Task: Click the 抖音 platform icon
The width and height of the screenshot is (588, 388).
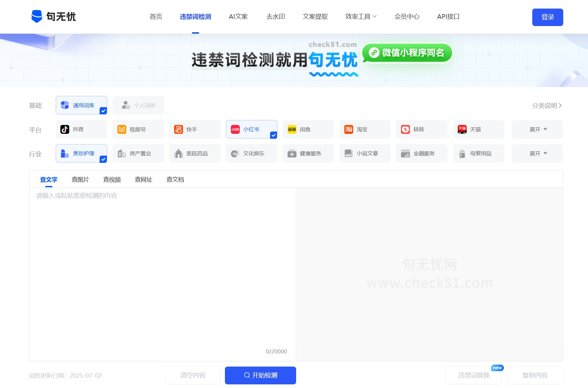Action: pos(65,129)
